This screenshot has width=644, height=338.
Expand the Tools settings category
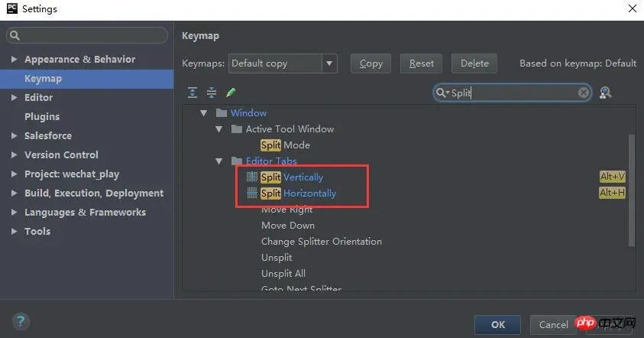(14, 231)
